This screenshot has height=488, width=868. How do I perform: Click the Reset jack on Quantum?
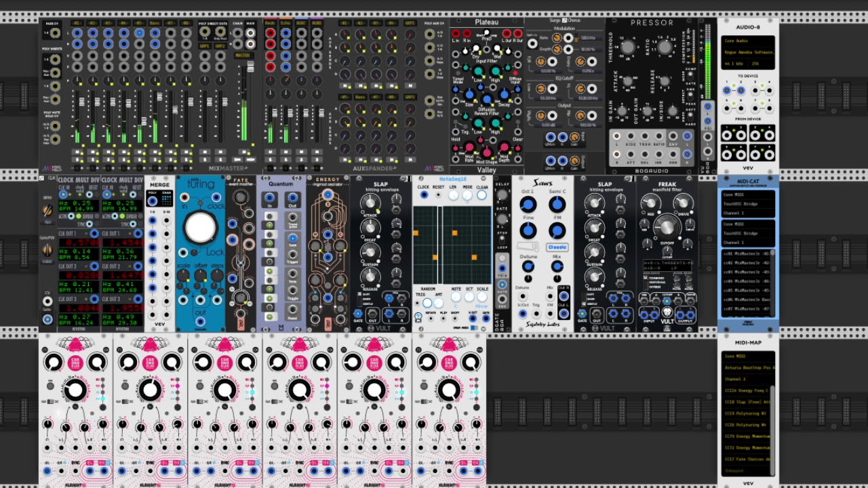(x=292, y=310)
